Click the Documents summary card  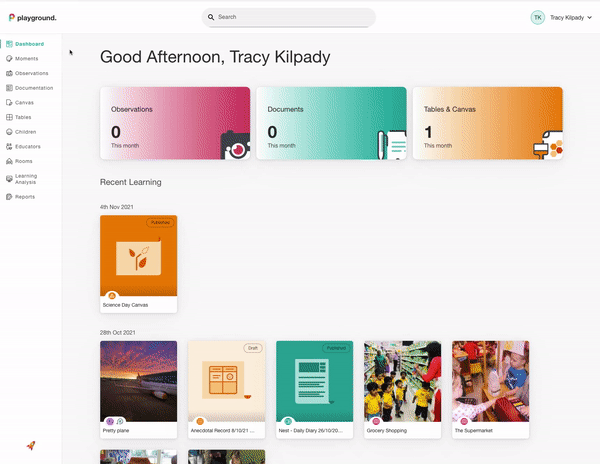click(x=331, y=123)
